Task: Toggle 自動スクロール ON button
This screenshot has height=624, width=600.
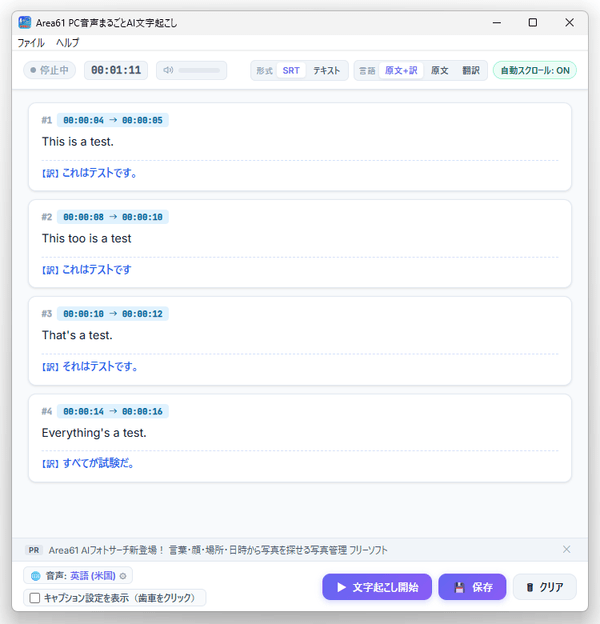Action: (535, 70)
